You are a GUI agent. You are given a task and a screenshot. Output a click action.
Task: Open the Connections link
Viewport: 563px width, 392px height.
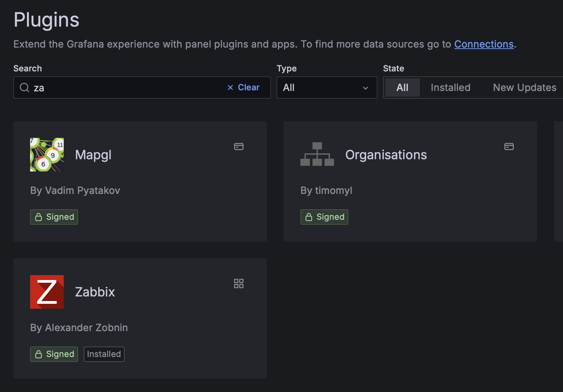tap(484, 44)
